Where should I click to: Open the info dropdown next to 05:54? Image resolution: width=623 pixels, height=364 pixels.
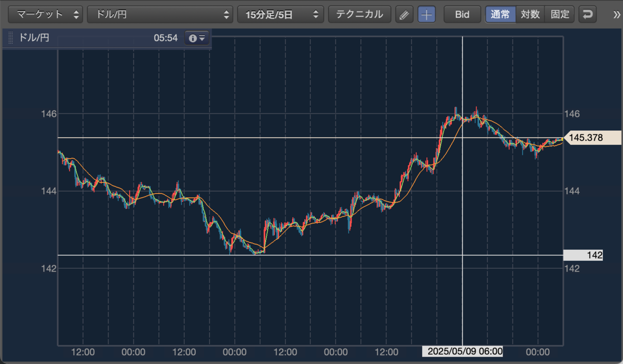(x=197, y=38)
